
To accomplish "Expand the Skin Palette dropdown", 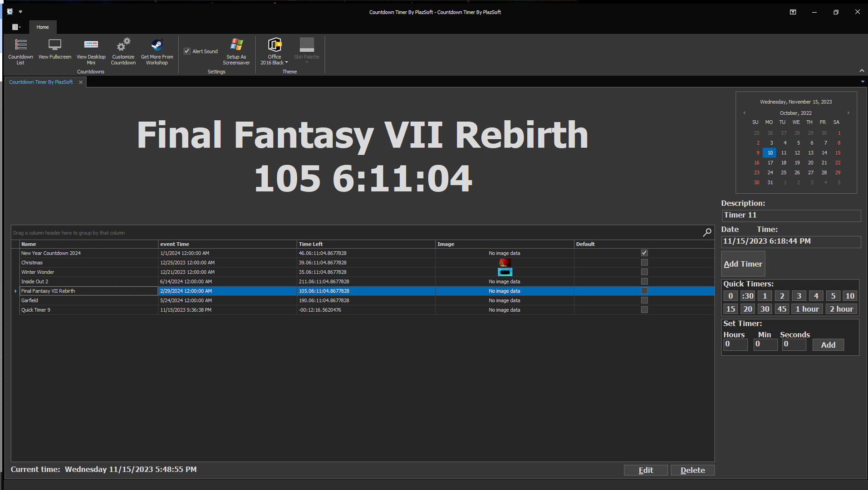I will coord(307,63).
